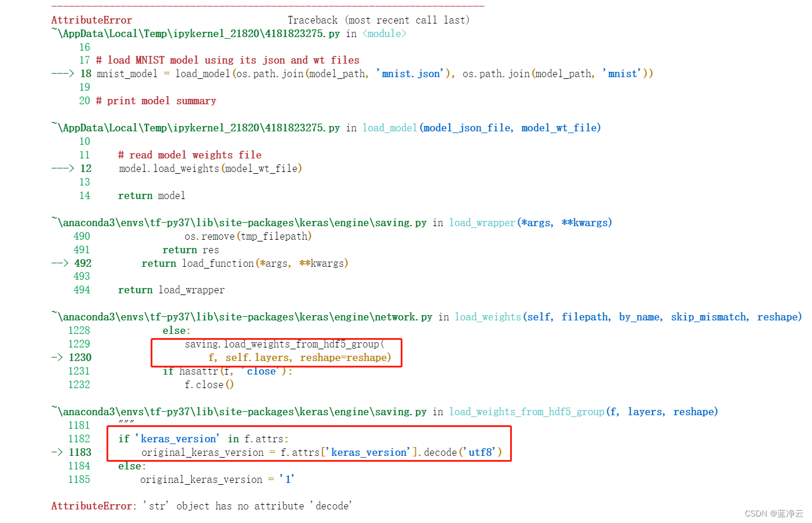Screen dimensions: 812x523
Task: Click the comment '# read model weights file'
Action: click(189, 155)
